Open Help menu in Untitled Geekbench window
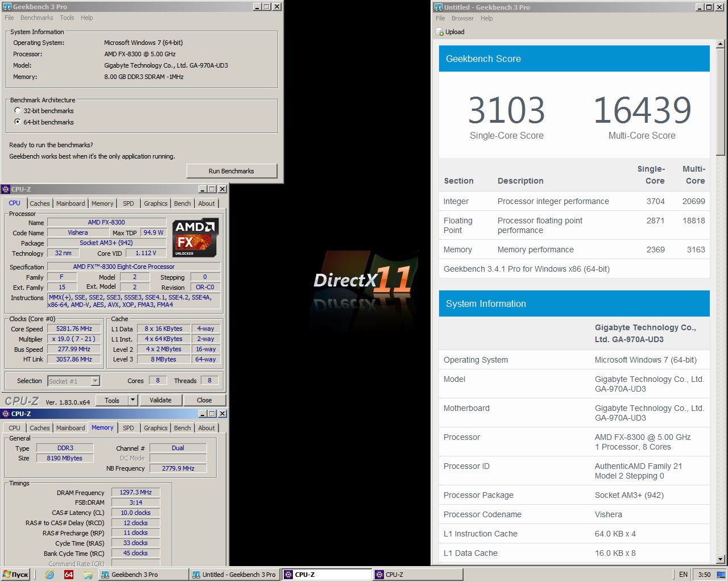Viewport: 728px width, 582px height. pos(486,18)
